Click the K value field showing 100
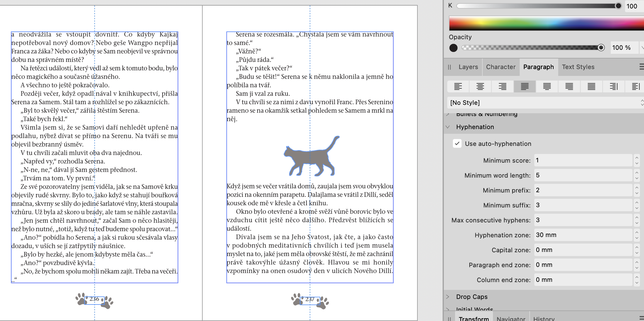The image size is (644, 321). tap(634, 6)
